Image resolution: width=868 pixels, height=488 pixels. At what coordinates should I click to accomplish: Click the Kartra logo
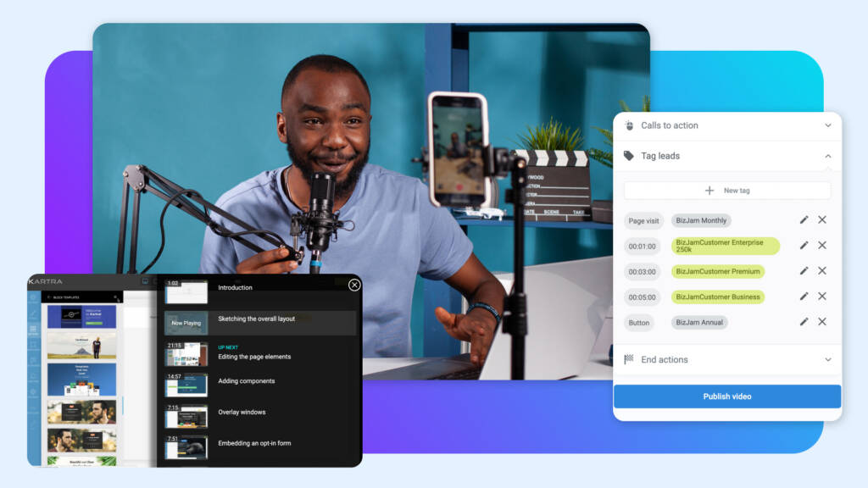coord(46,281)
